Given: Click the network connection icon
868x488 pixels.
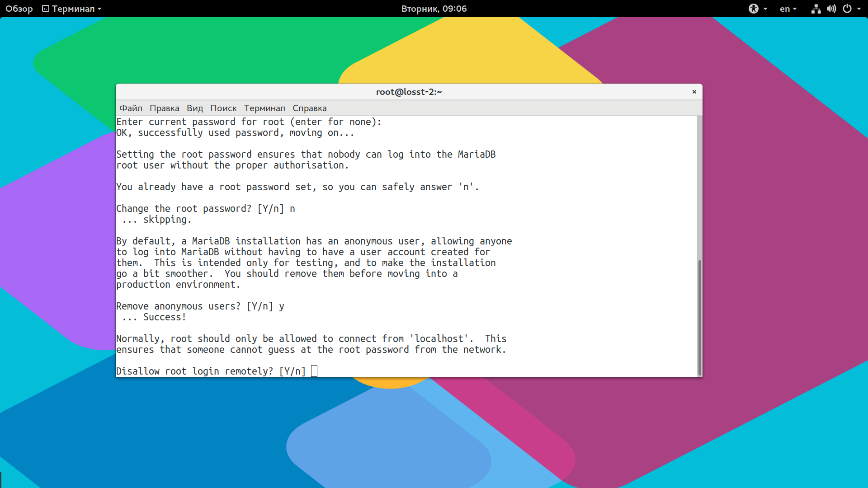Looking at the screenshot, I should pyautogui.click(x=816, y=9).
